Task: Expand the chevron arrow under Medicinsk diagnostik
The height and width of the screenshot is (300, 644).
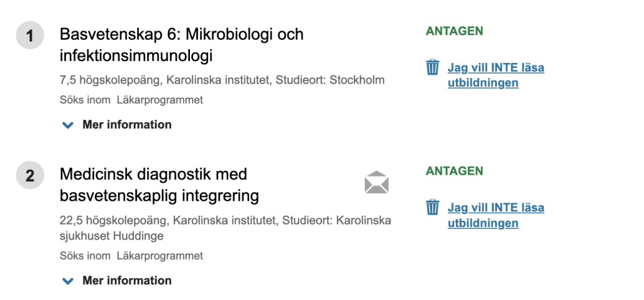Action: tap(68, 281)
